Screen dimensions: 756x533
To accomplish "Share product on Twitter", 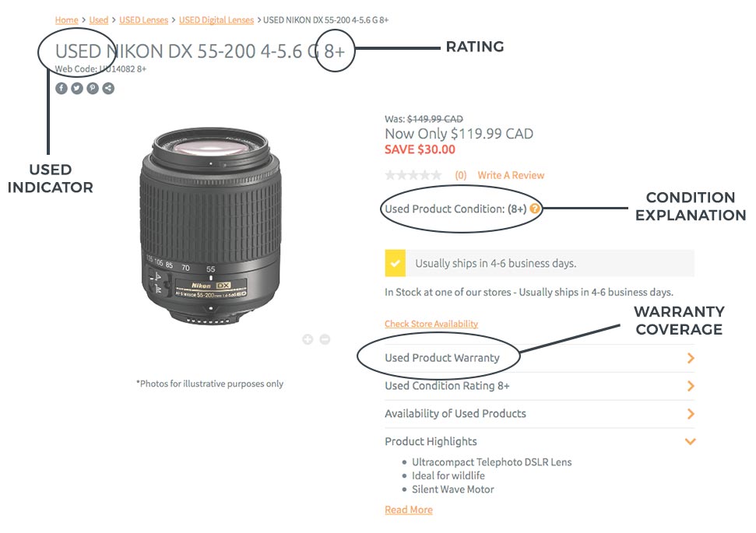I will [x=77, y=89].
